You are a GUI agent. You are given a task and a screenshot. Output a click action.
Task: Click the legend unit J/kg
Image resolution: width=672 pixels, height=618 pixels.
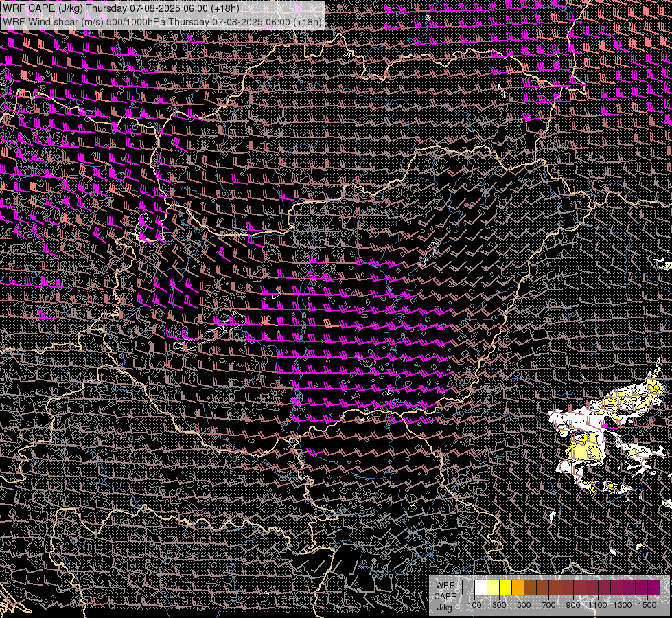[x=444, y=608]
